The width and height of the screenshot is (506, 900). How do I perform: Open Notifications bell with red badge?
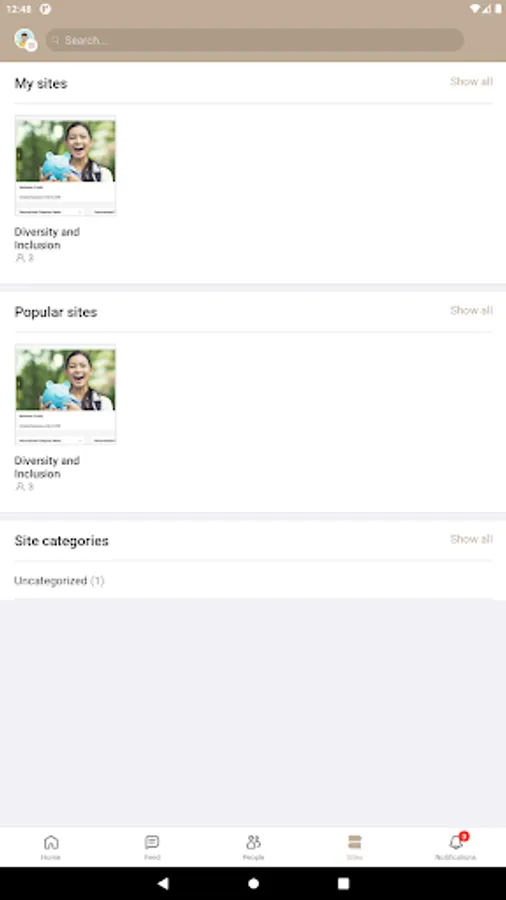458,841
